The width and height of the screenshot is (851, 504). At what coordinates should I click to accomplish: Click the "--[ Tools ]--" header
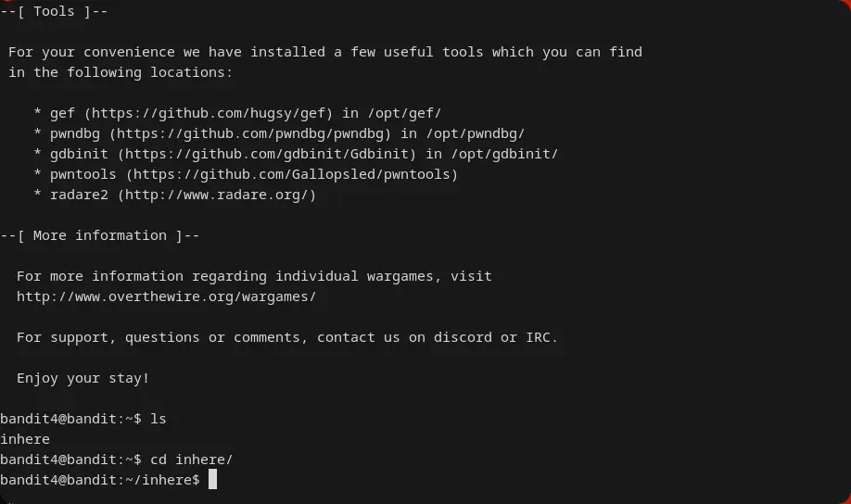pos(54,11)
